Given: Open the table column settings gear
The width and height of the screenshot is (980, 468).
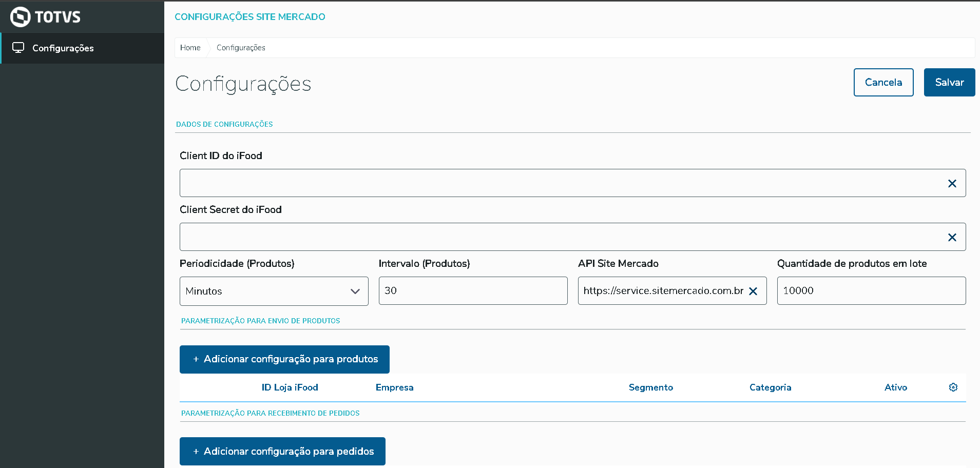Looking at the screenshot, I should (x=953, y=387).
